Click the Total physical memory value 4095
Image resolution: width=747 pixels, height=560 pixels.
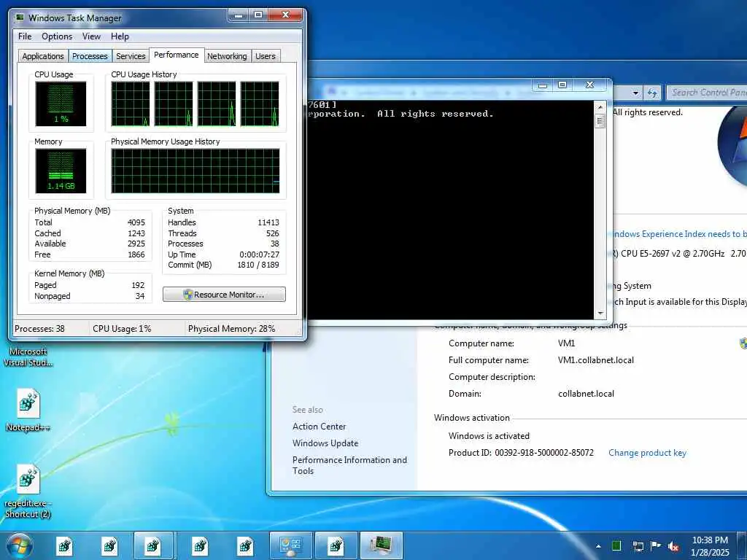point(136,222)
